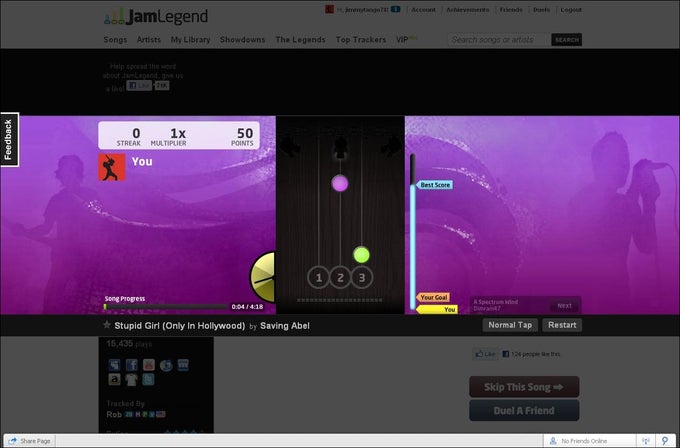Image resolution: width=680 pixels, height=448 pixels.
Task: Go to My Library
Action: click(x=190, y=39)
